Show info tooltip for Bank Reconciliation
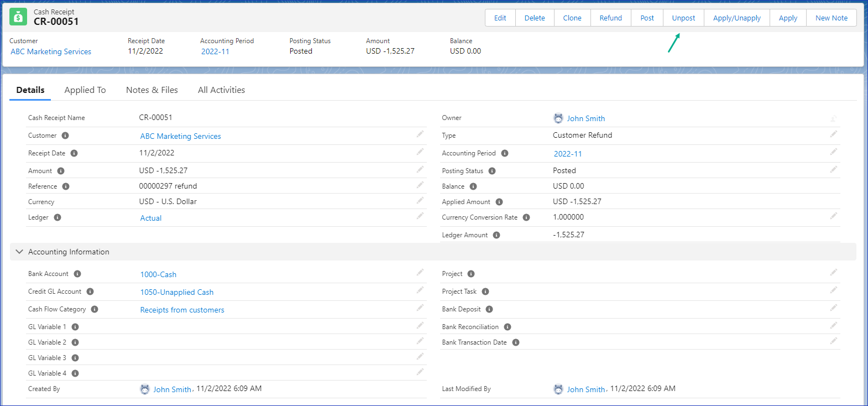 click(x=508, y=327)
